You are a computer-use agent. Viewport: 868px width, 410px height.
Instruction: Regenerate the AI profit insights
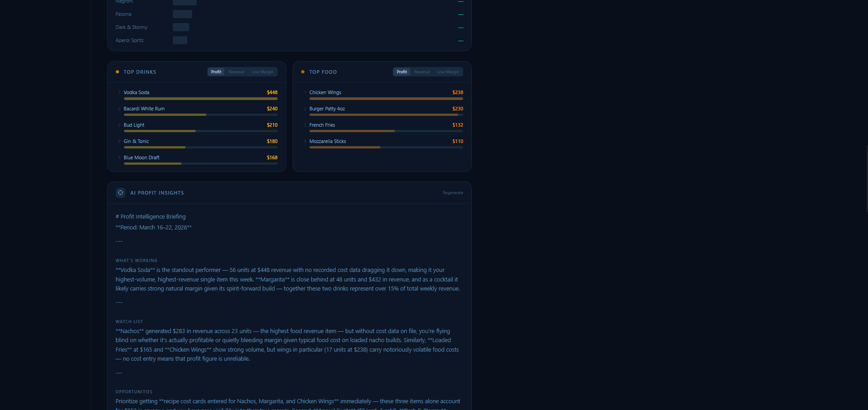tap(452, 193)
